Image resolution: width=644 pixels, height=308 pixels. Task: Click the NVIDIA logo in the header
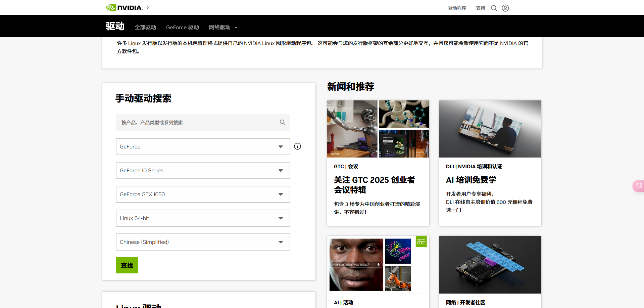[x=124, y=8]
